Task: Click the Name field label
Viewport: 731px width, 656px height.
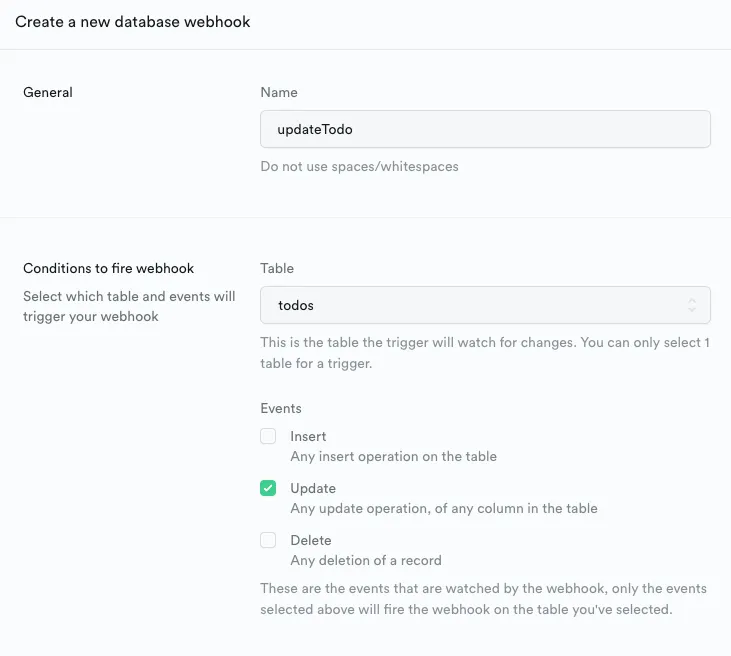Action: click(279, 92)
